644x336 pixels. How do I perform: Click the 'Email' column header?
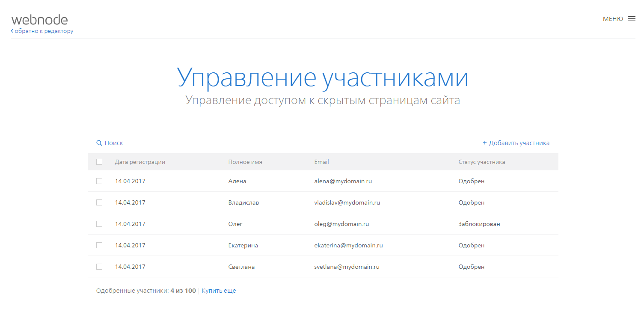(x=321, y=162)
